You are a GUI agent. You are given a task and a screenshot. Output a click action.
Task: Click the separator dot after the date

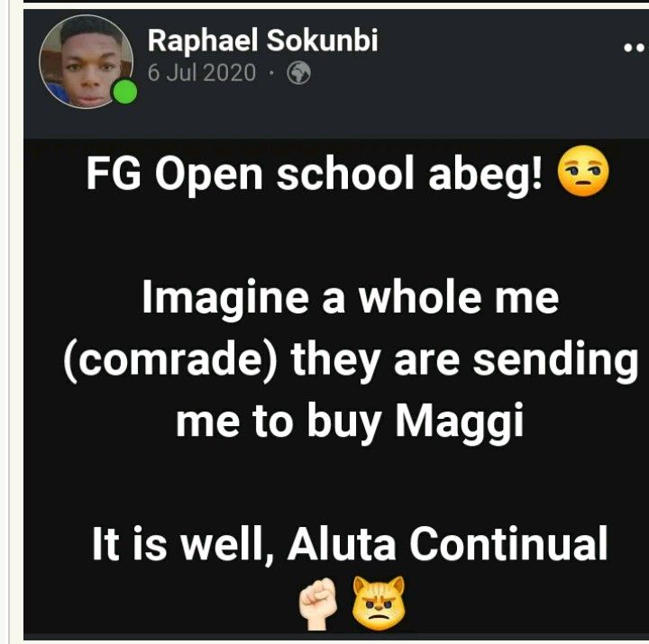tap(271, 74)
